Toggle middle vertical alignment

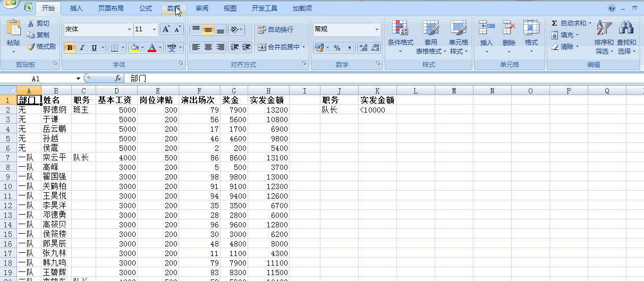point(208,30)
